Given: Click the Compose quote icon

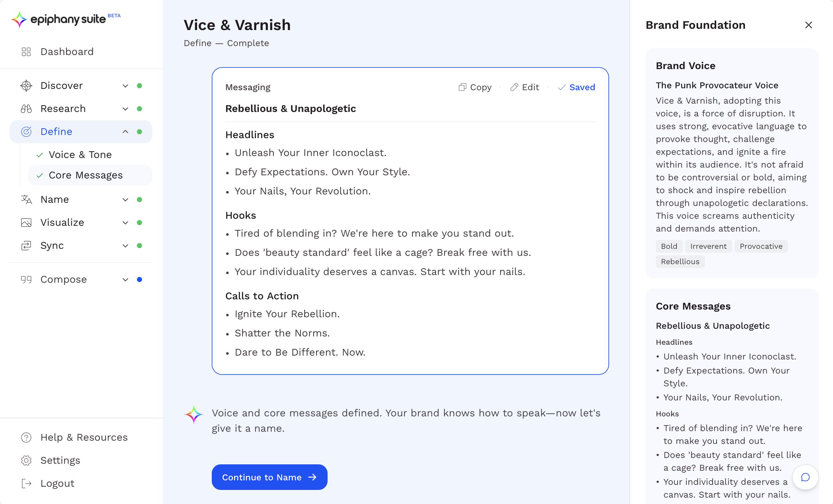Looking at the screenshot, I should click(x=26, y=280).
